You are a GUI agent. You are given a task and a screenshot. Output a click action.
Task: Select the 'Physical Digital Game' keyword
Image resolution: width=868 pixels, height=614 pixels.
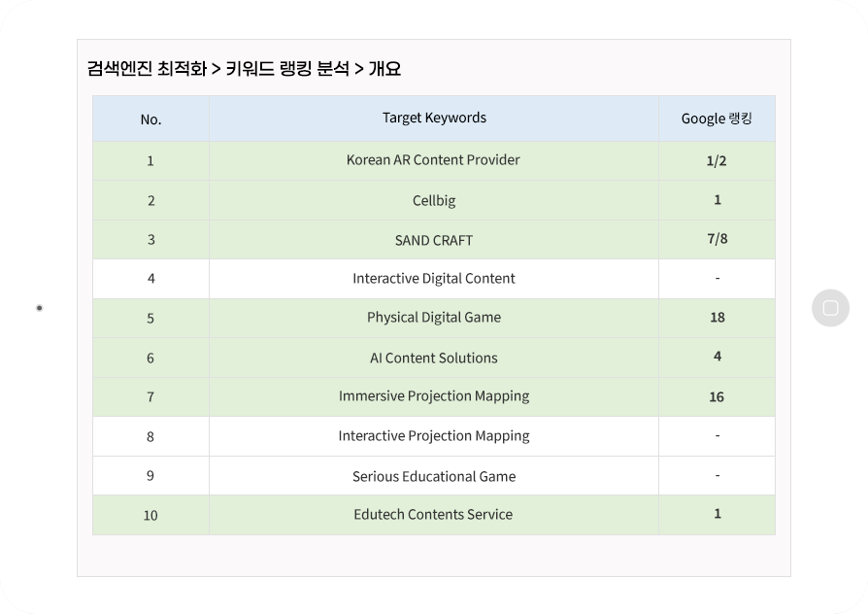point(434,318)
